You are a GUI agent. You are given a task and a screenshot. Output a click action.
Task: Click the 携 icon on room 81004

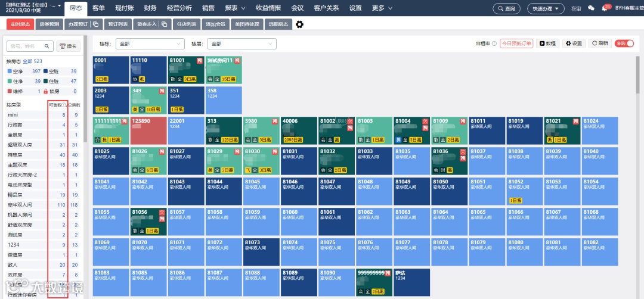pos(399,140)
